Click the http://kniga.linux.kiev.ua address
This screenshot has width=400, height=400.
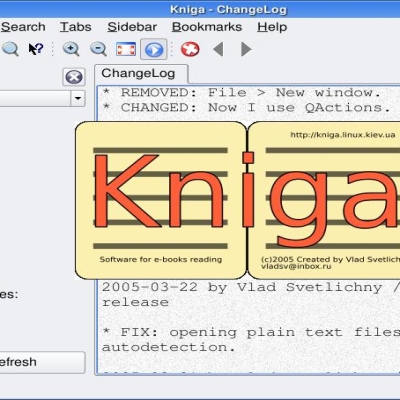tap(343, 135)
